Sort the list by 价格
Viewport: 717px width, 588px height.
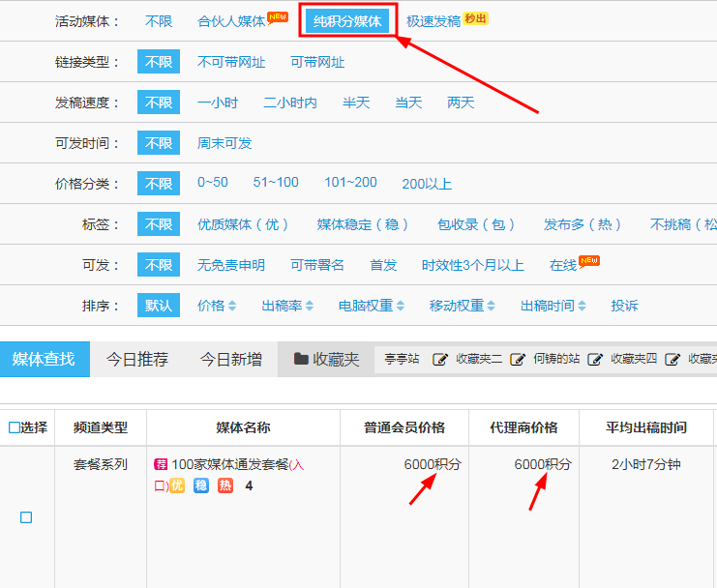click(217, 306)
